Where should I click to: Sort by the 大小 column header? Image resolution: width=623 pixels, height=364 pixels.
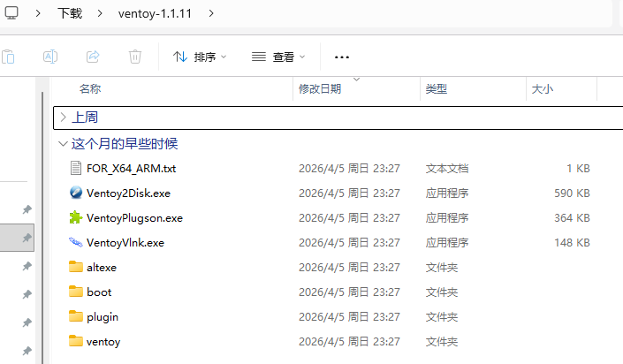pos(543,88)
